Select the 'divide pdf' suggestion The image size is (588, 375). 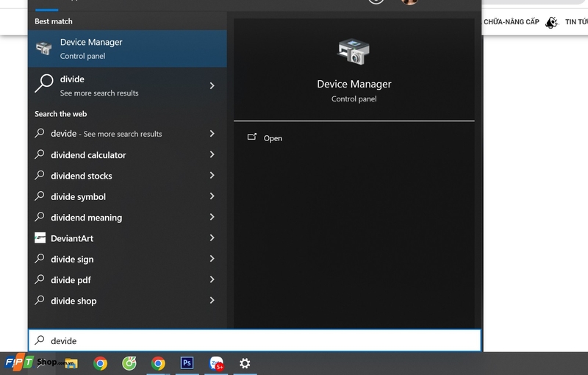pyautogui.click(x=127, y=279)
